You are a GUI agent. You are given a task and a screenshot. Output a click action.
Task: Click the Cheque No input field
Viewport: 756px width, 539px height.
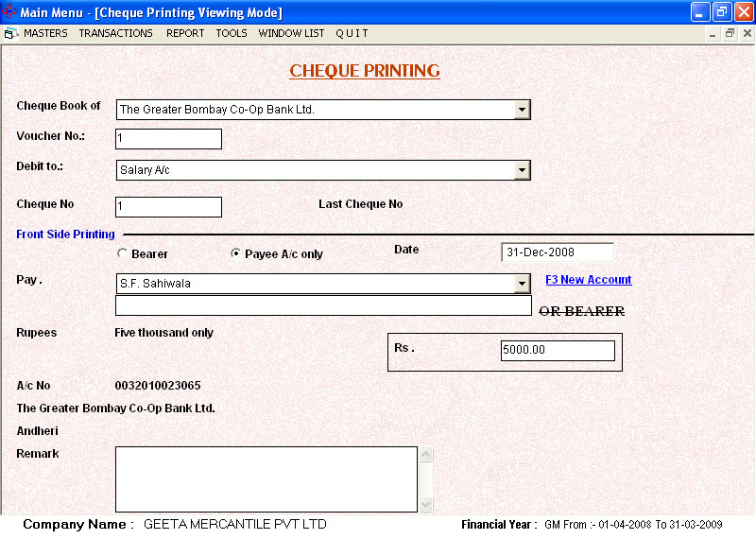tap(169, 207)
